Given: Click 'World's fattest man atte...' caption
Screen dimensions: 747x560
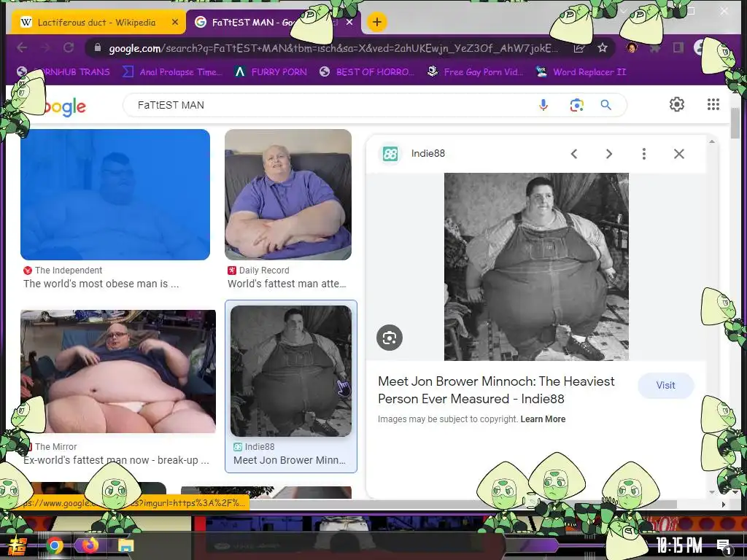Looking at the screenshot, I should pos(287,284).
